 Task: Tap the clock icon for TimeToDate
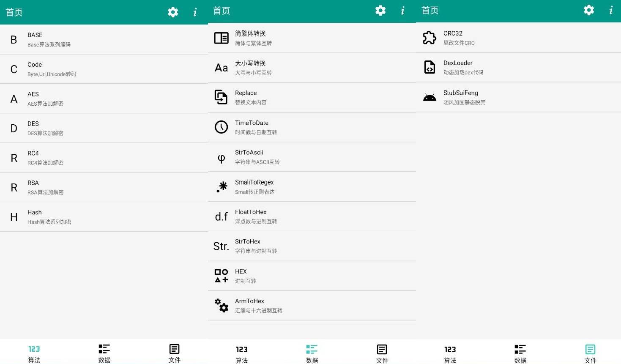pos(221,127)
